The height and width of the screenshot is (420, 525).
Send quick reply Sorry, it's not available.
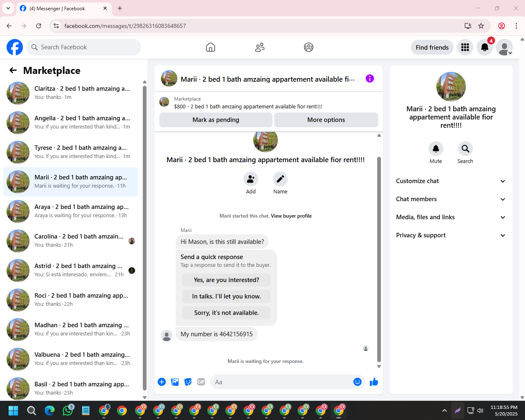point(227,313)
